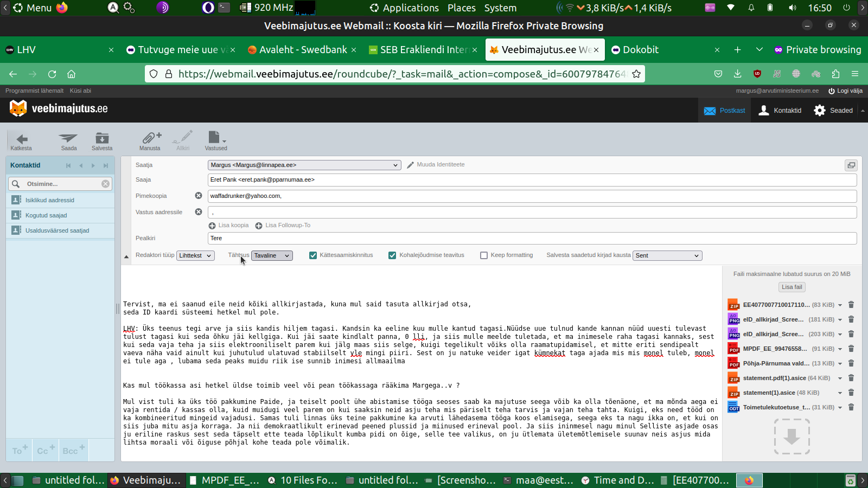Open compose window in a new window
Image resolution: width=868 pixels, height=488 pixels.
point(851,165)
